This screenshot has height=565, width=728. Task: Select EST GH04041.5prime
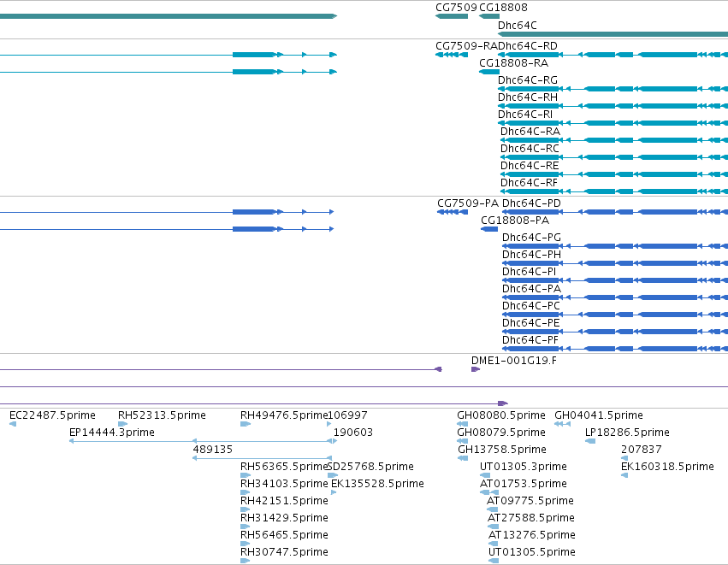coord(599,415)
